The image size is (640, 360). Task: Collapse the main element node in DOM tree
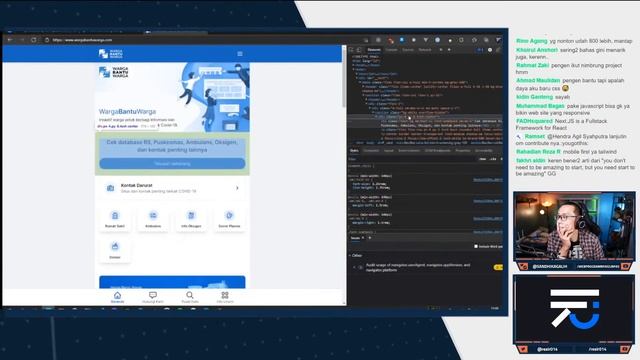(360, 82)
